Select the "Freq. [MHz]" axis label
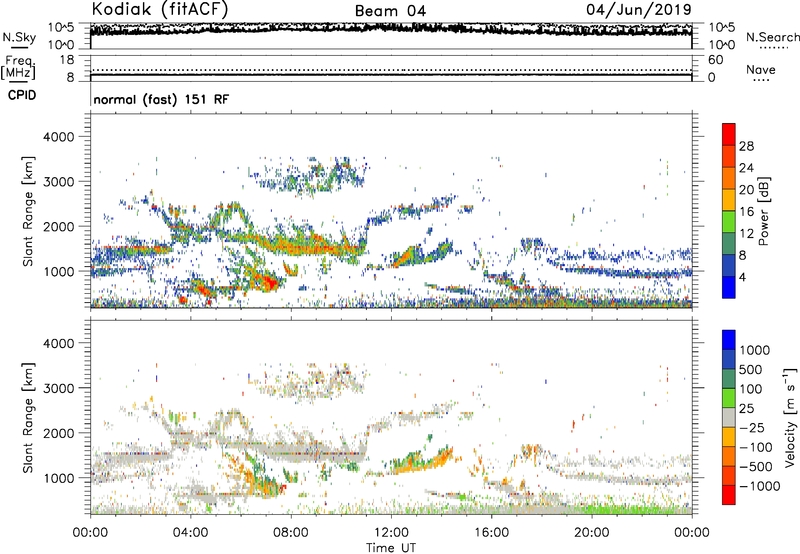This screenshot has width=800, height=554. [x=18, y=68]
